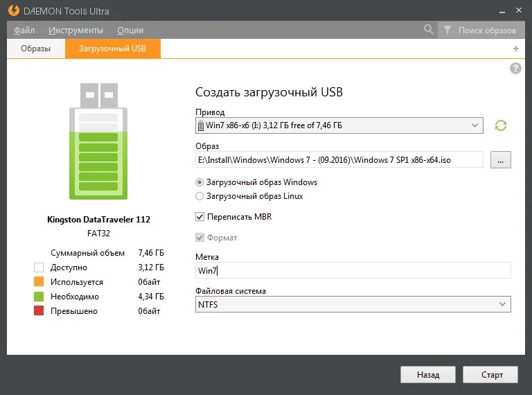This screenshot has height=395, width=532.
Task: Click the large USB flash drive illustration
Action: coord(98,141)
